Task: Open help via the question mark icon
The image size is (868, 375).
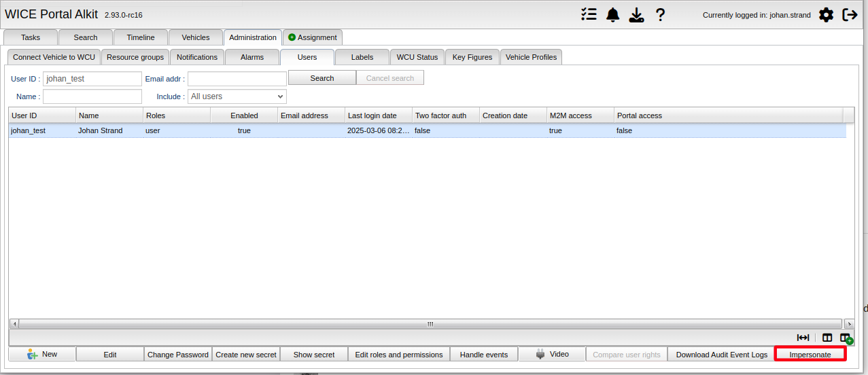Action: (x=660, y=15)
